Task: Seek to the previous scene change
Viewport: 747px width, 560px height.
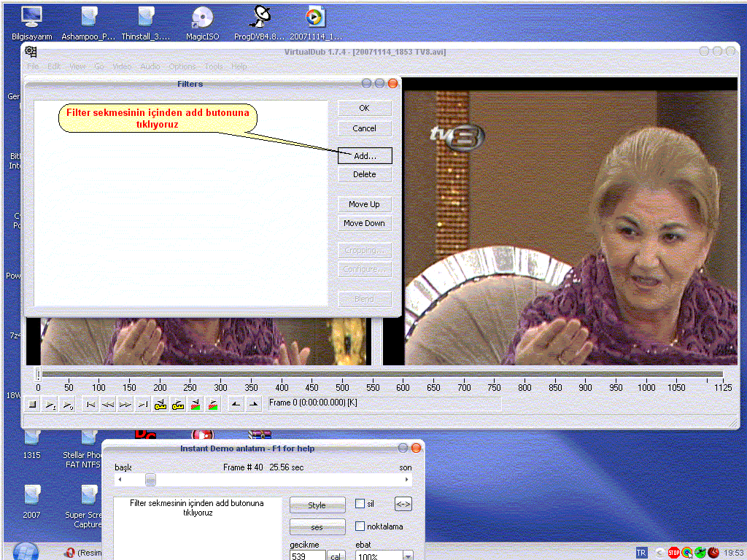Action: pos(196,405)
